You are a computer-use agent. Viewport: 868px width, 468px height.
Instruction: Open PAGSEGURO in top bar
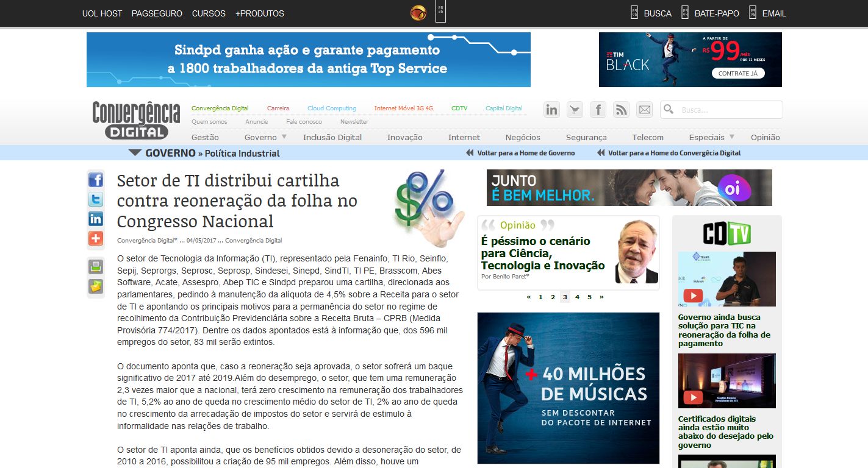pyautogui.click(x=157, y=13)
